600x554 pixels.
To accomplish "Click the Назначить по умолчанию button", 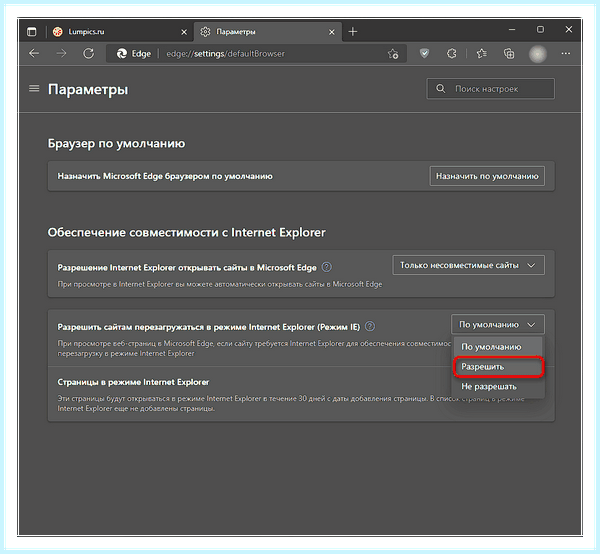I will (x=487, y=176).
